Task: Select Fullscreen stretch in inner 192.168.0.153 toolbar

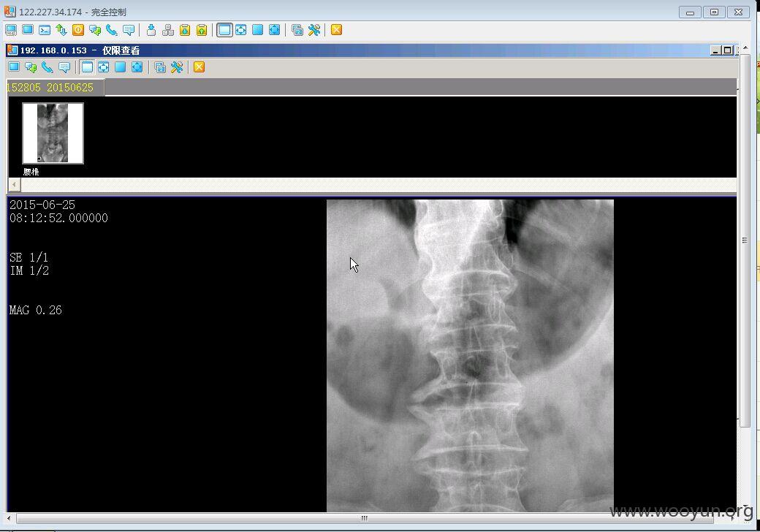Action: 137,66
